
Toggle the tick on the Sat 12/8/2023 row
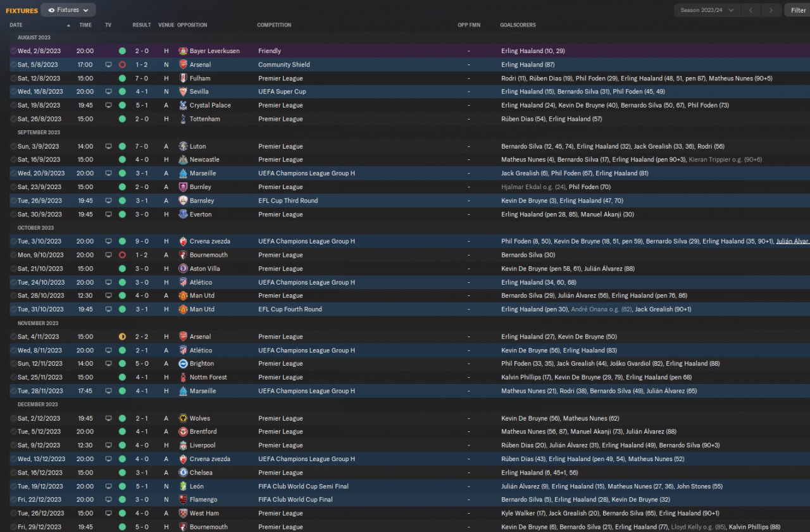[x=13, y=78]
